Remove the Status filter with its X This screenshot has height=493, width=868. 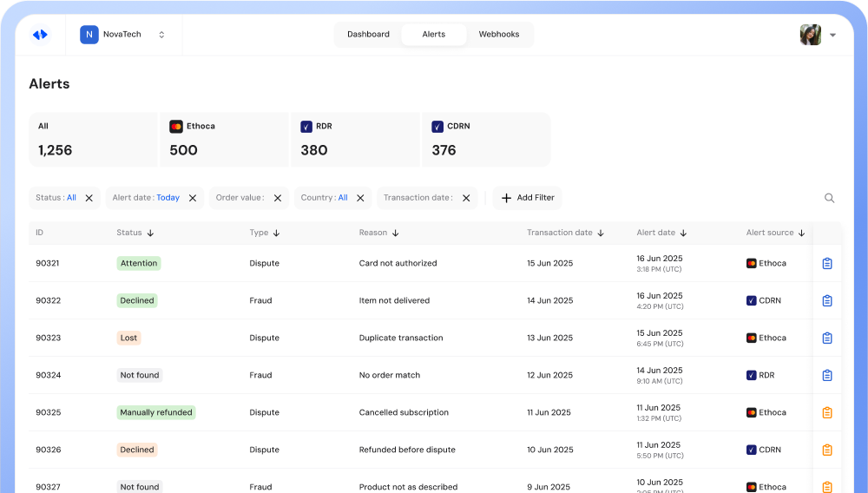pos(89,198)
